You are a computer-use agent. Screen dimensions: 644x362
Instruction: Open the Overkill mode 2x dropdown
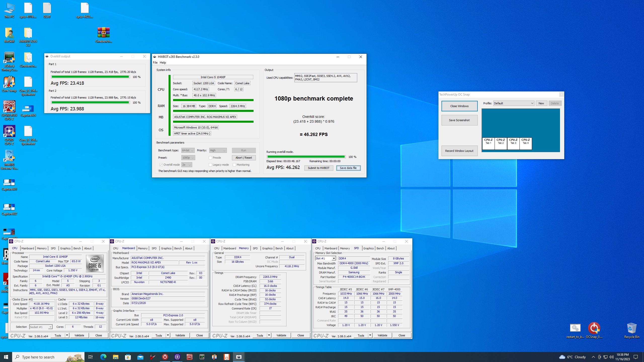click(187, 165)
